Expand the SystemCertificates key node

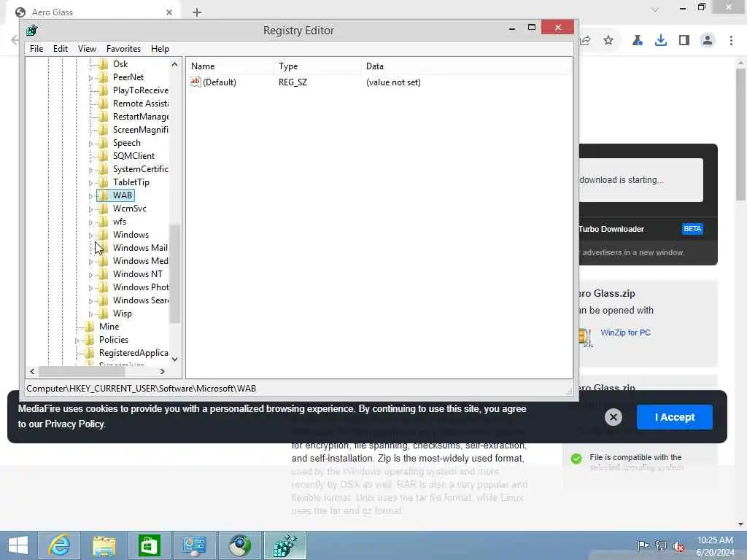[x=90, y=169]
